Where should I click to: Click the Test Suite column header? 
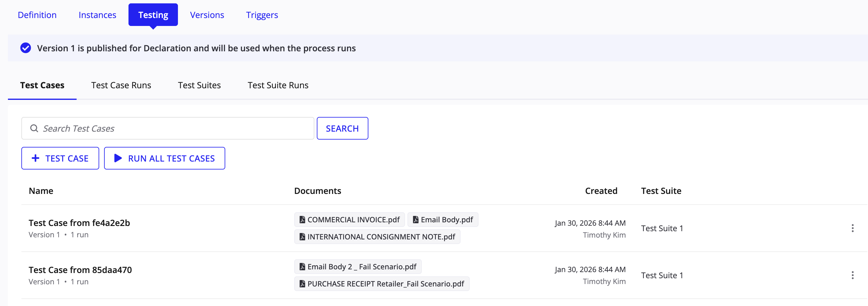[x=661, y=191]
